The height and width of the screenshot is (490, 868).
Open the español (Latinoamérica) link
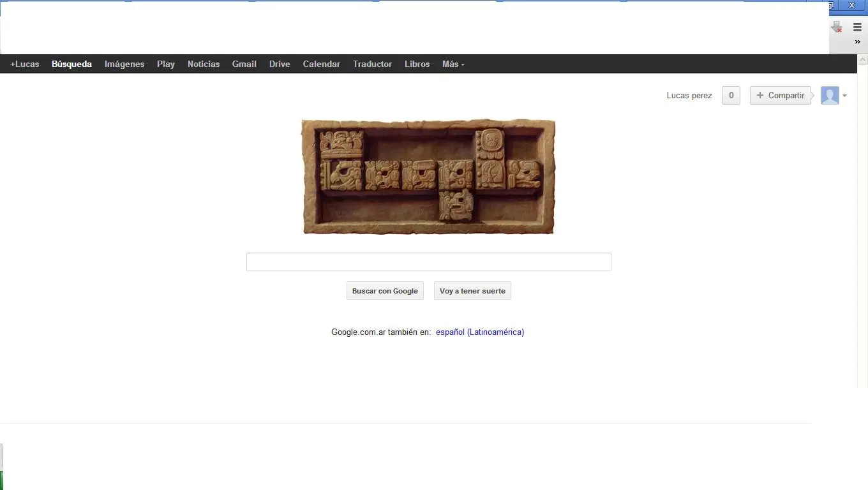[x=480, y=332]
